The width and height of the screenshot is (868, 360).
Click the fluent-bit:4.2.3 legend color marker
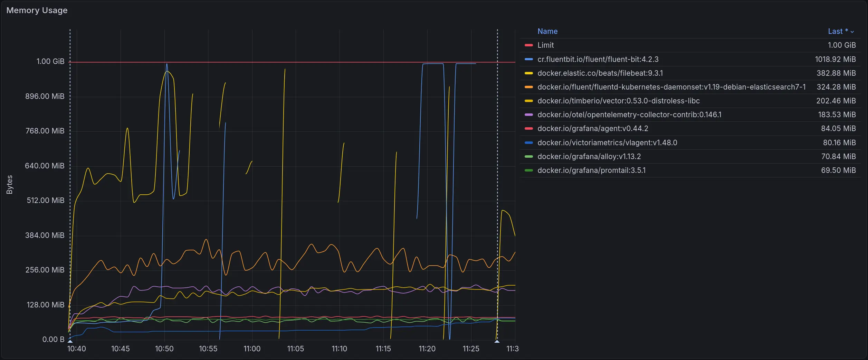pos(528,59)
